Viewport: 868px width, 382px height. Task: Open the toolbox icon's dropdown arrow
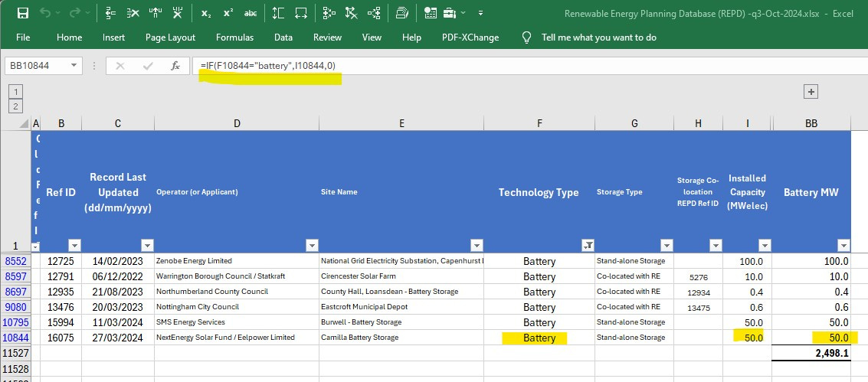click(463, 13)
